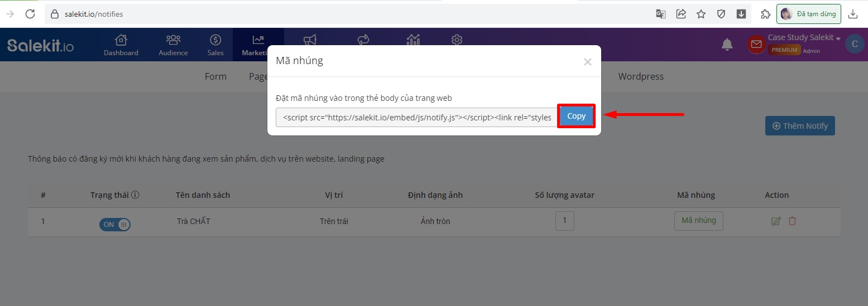868x306 pixels.
Task: Click the address bar URL salekit.io/notifies
Action: (x=94, y=14)
